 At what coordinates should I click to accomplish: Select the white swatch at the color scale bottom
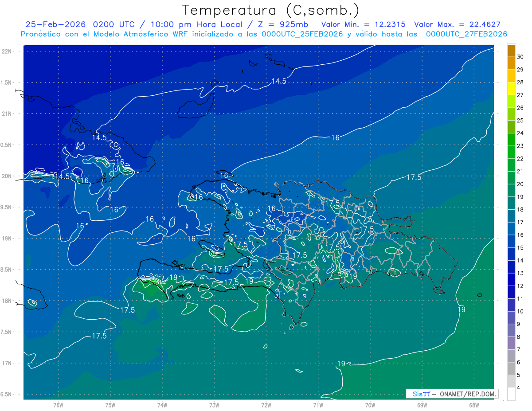coord(511,394)
